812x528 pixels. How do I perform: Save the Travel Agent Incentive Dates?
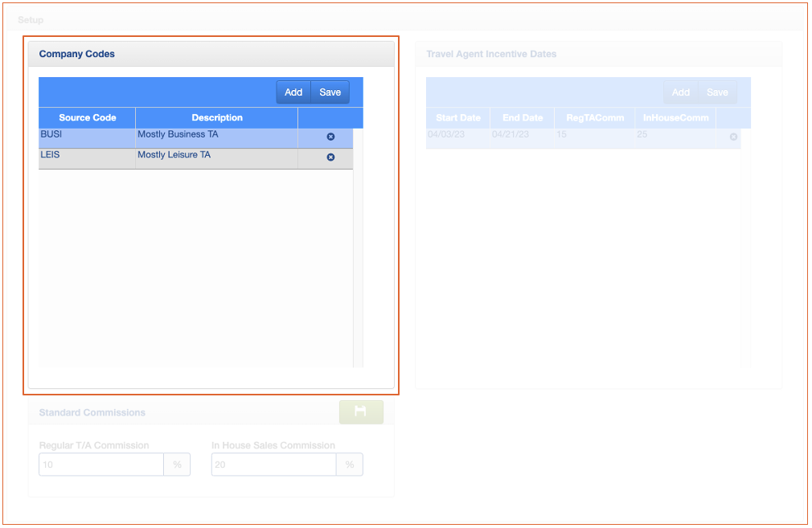tap(717, 92)
